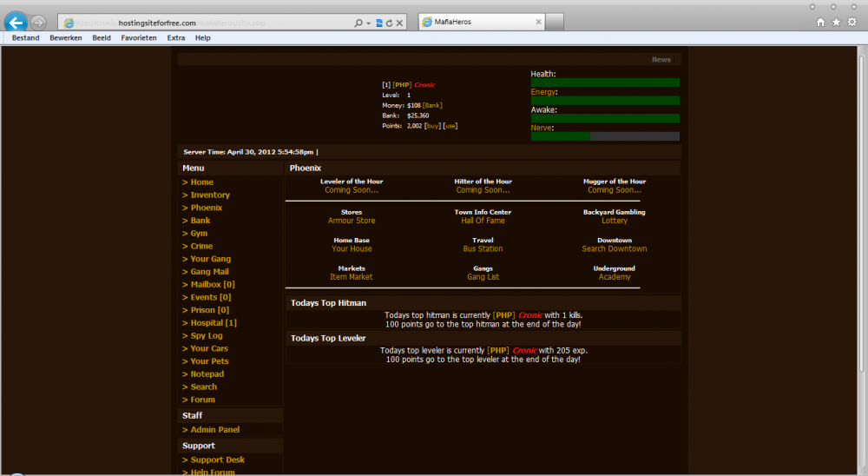Click the [buy] link next to Points
Viewport: 868px width, 476px height.
tap(432, 126)
